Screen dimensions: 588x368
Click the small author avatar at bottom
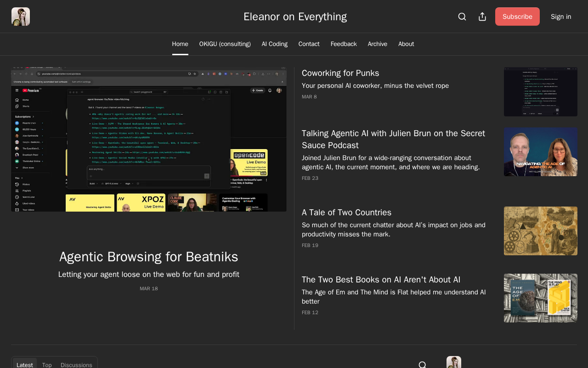click(x=454, y=362)
